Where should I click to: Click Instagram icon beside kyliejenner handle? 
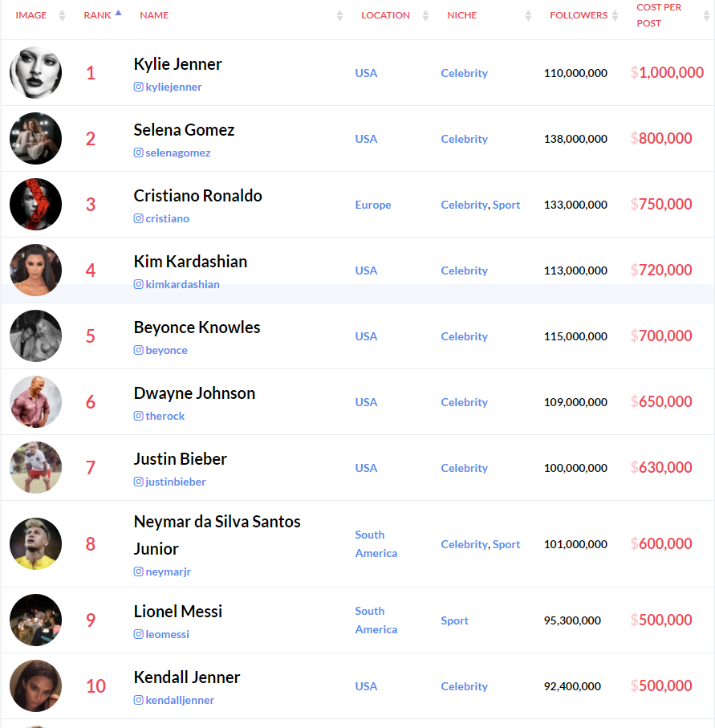(x=138, y=87)
